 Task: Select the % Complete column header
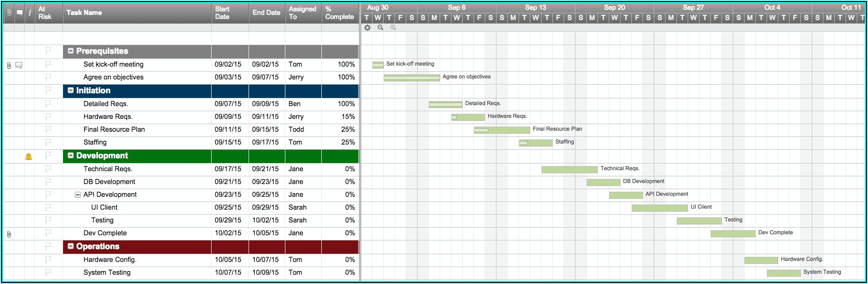[x=339, y=12]
